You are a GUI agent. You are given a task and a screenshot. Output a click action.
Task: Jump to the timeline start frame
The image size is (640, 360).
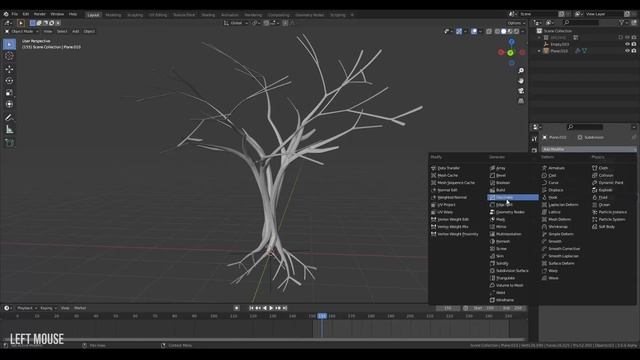tap(251, 308)
